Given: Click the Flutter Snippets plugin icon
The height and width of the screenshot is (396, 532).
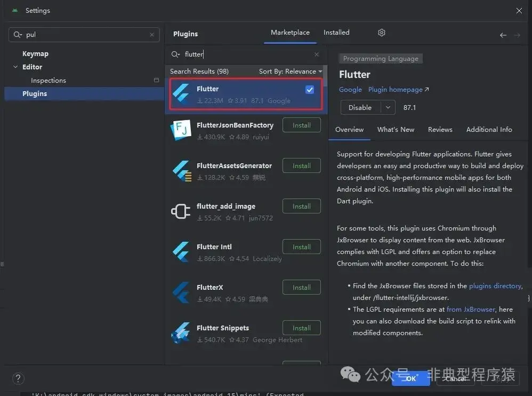Looking at the screenshot, I should tap(181, 333).
